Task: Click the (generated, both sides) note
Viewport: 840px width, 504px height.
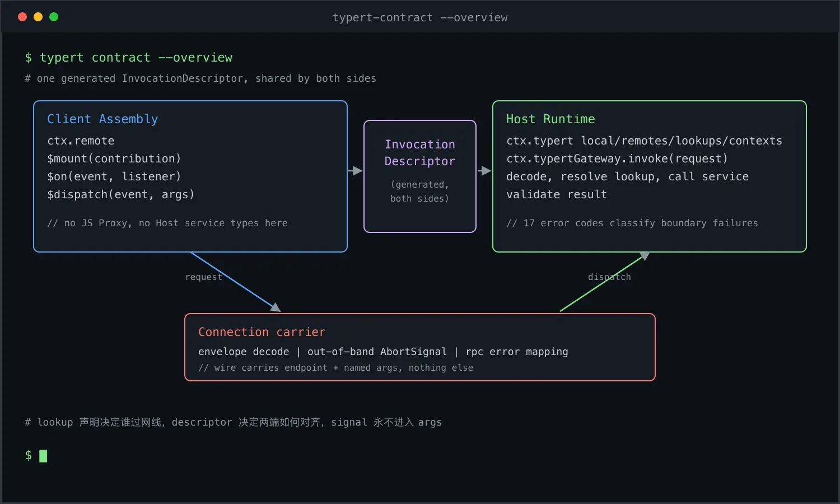Action: click(x=420, y=191)
